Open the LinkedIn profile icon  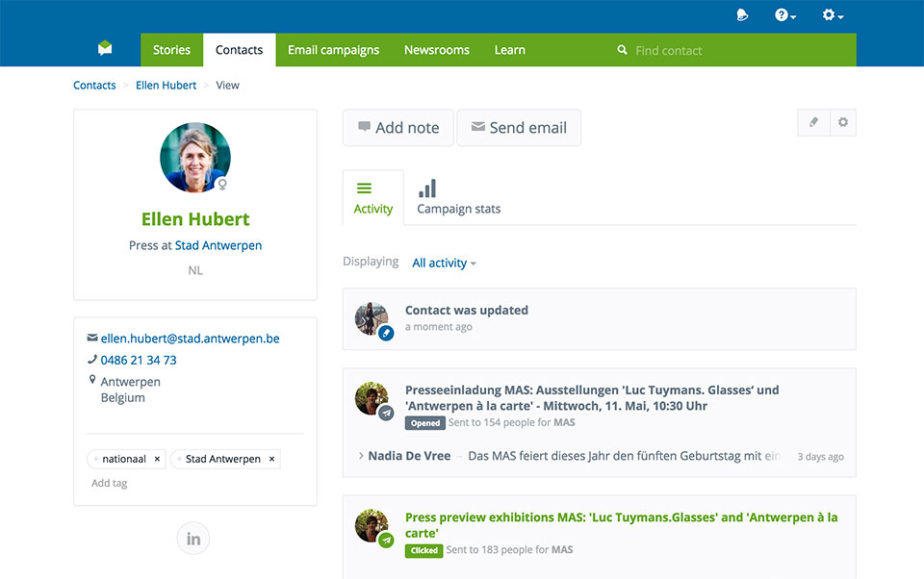point(193,539)
